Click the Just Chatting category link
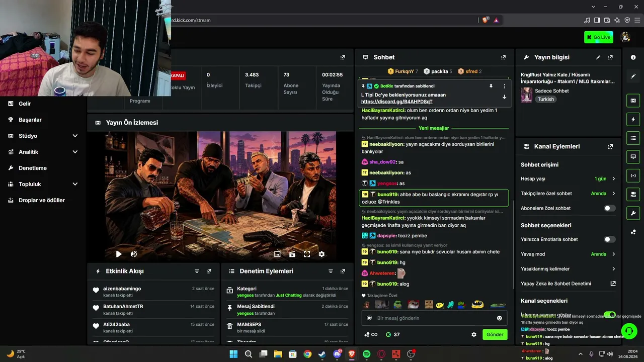This screenshot has width=644, height=362. (289, 295)
